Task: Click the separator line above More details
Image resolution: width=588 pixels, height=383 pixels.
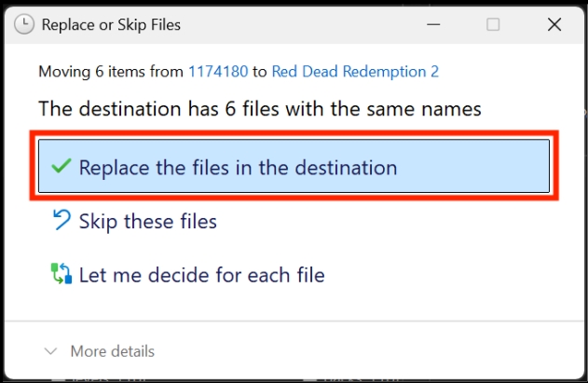Action: (x=294, y=321)
